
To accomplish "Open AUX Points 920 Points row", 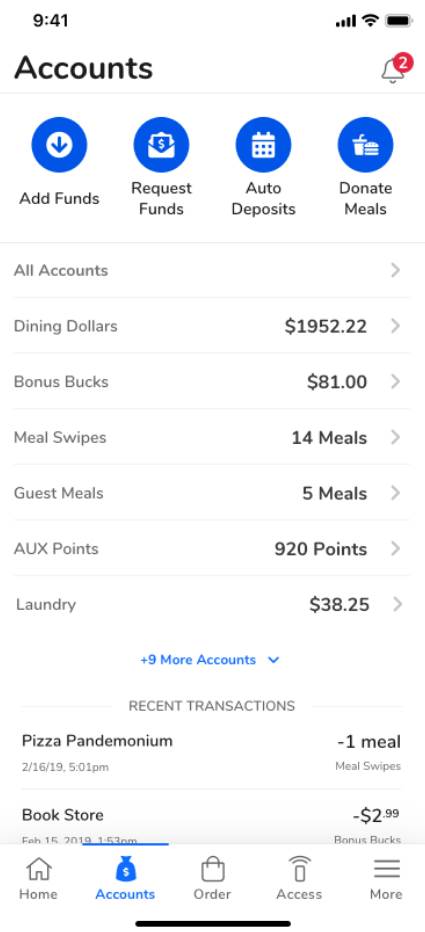I will pyautogui.click(x=212, y=548).
